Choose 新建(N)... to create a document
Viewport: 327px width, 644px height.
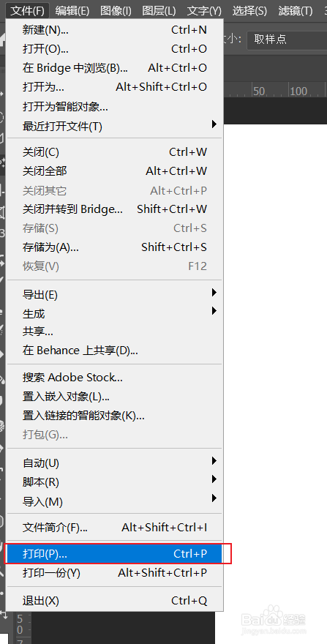point(114,29)
